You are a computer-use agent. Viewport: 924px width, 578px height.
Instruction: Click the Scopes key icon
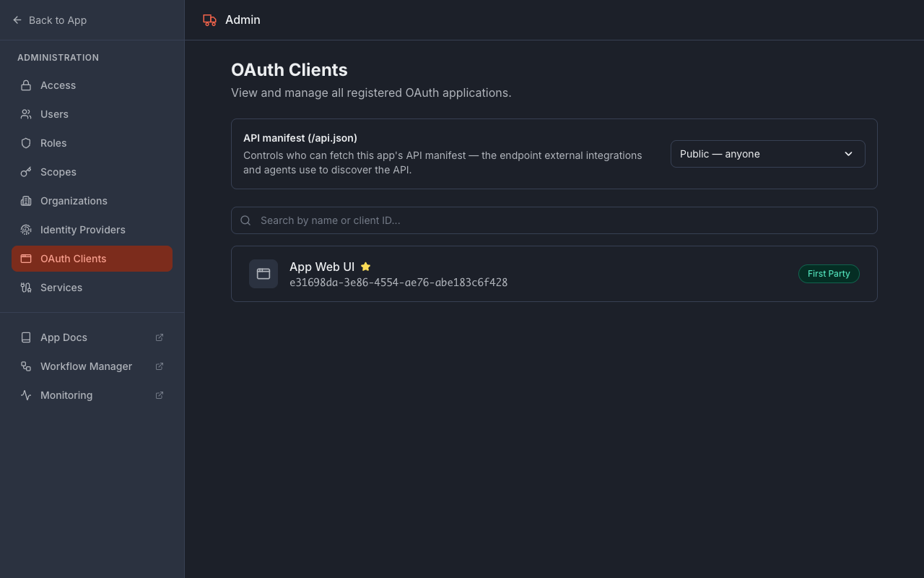26,172
